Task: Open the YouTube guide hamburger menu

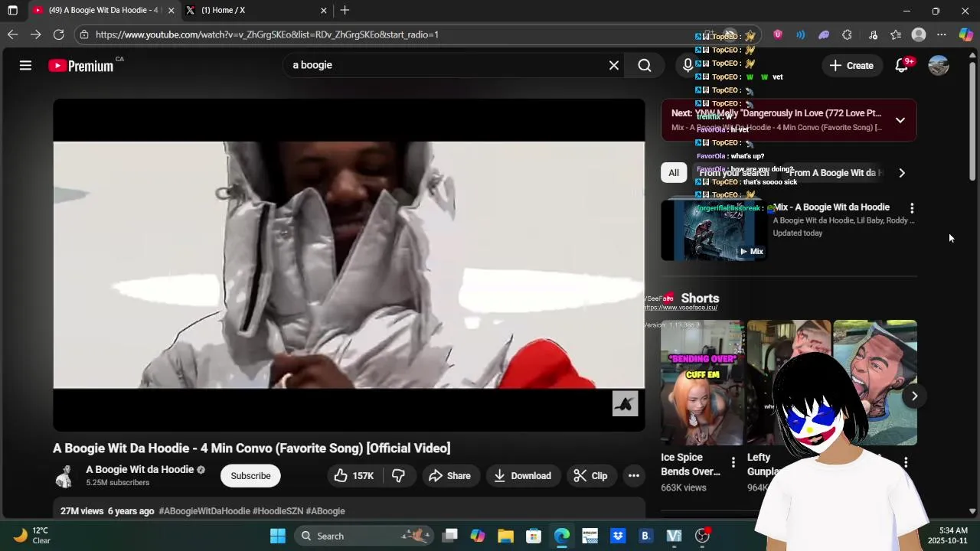Action: pyautogui.click(x=25, y=66)
